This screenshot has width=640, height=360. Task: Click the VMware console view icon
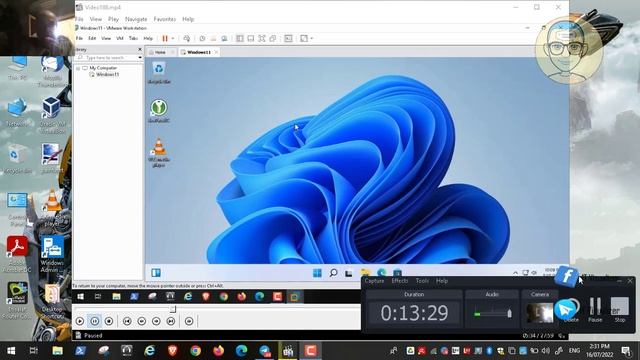288,38
